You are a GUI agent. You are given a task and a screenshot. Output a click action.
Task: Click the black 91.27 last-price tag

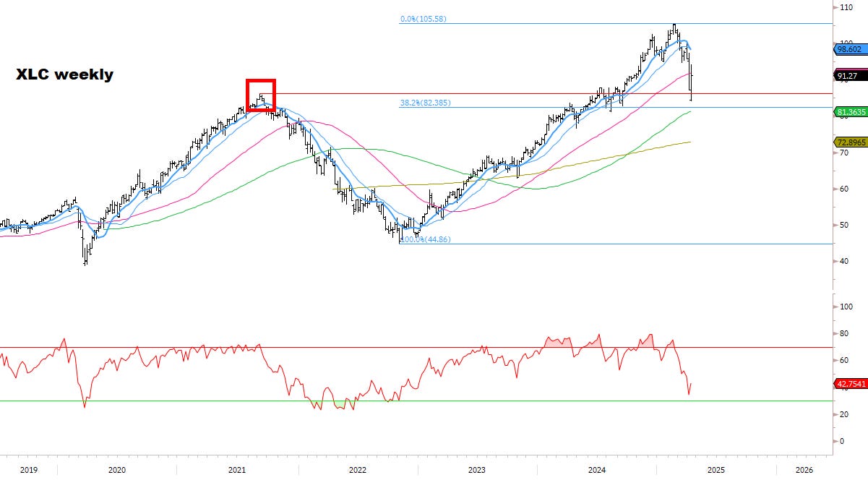(x=849, y=75)
